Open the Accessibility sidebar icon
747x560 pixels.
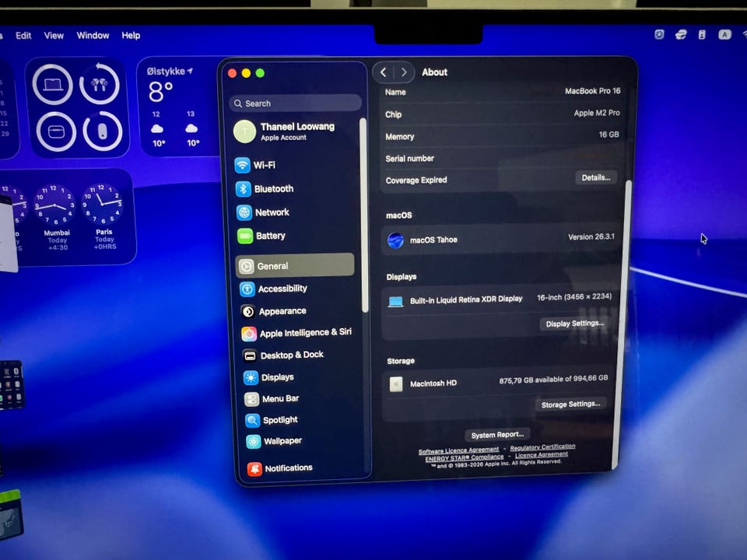(247, 289)
